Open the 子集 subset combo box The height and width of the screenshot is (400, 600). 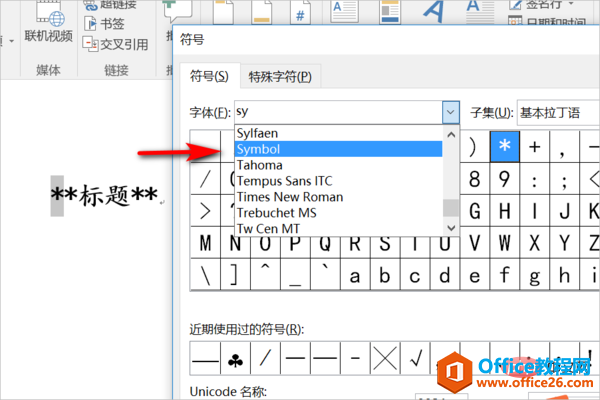click(558, 112)
